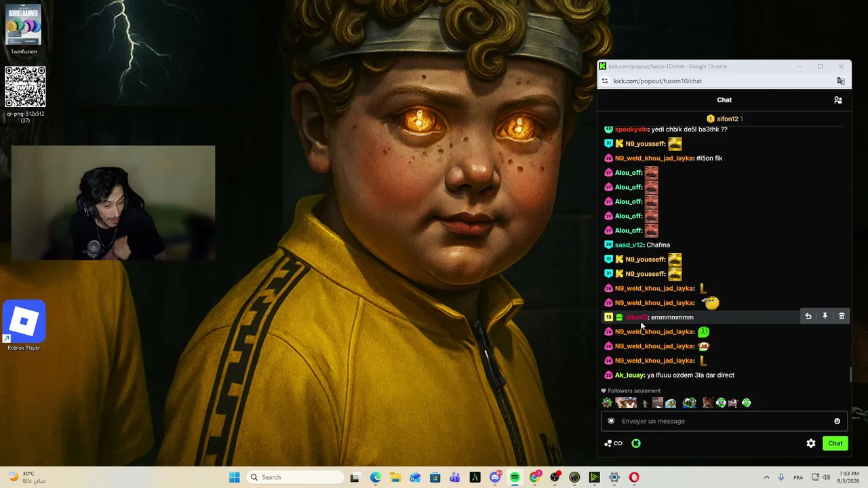Click the chat popout URL in address bar

(x=658, y=81)
